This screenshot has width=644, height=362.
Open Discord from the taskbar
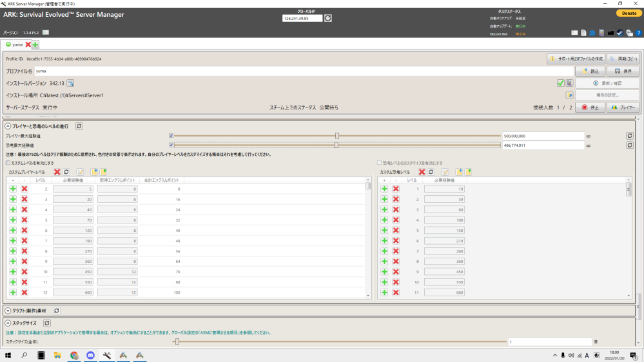pyautogui.click(x=90, y=356)
